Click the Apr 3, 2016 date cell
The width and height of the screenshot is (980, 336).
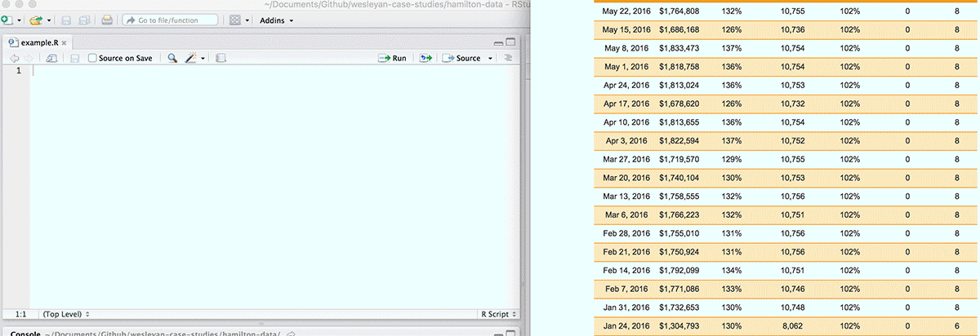[628, 141]
